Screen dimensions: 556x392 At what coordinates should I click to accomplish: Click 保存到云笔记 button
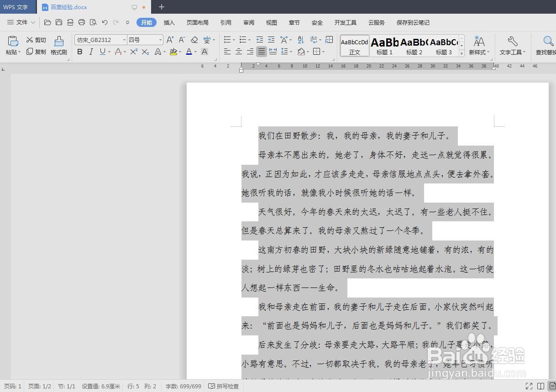click(413, 22)
